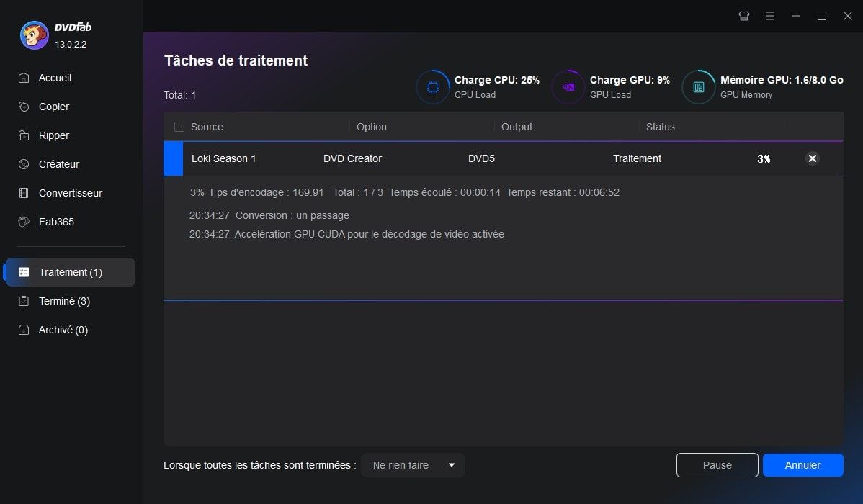Click the Ripper sidebar icon

coord(24,135)
